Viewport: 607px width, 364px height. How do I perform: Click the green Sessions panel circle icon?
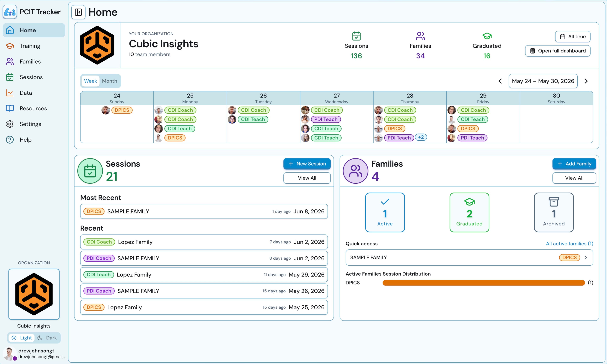(90, 171)
